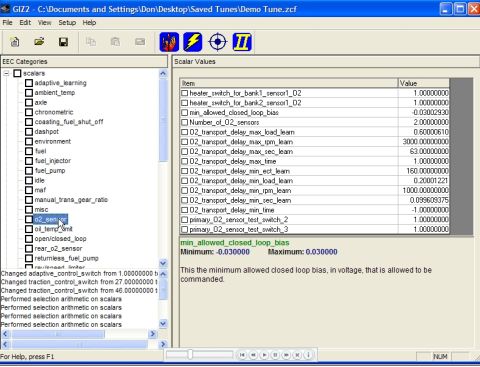Select the returnless_fuel_pump category
The image size is (480, 367).
point(67,258)
